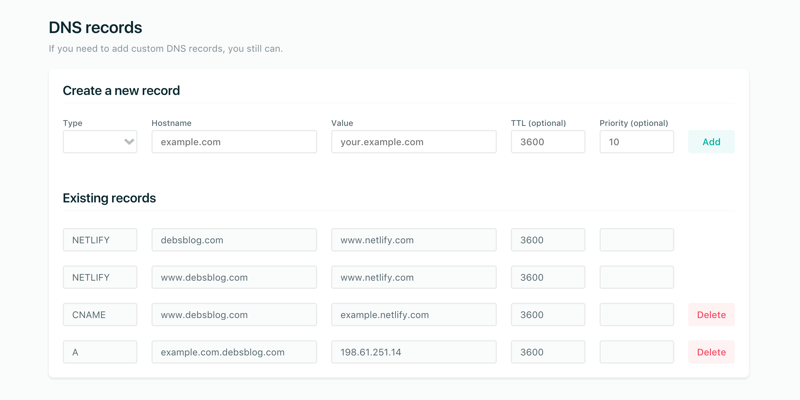Screen dimensions: 800x400
Task: Focus the Value field for new record
Action: [413, 142]
